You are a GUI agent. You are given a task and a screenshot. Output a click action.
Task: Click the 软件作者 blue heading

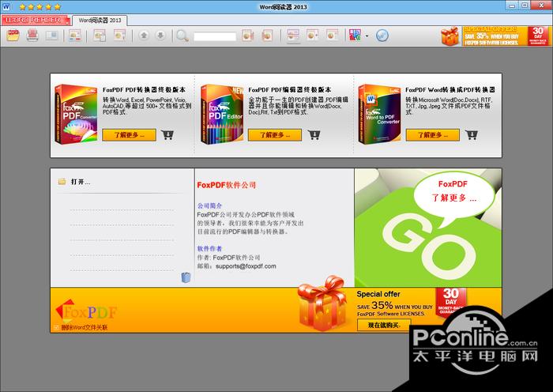pos(209,248)
